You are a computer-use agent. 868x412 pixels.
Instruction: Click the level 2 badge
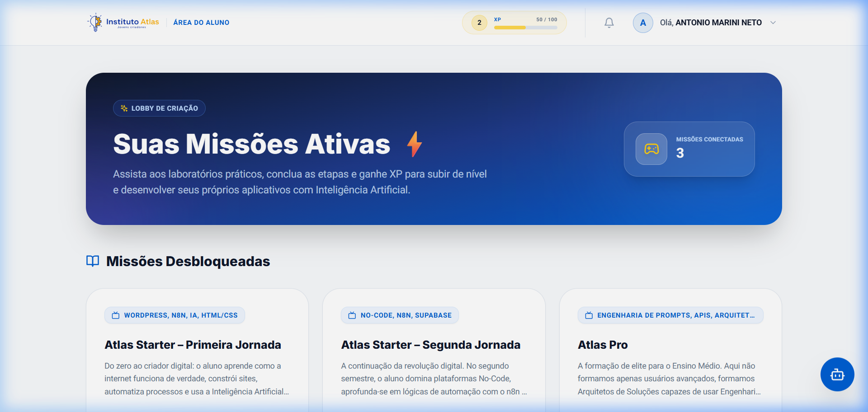tap(479, 23)
